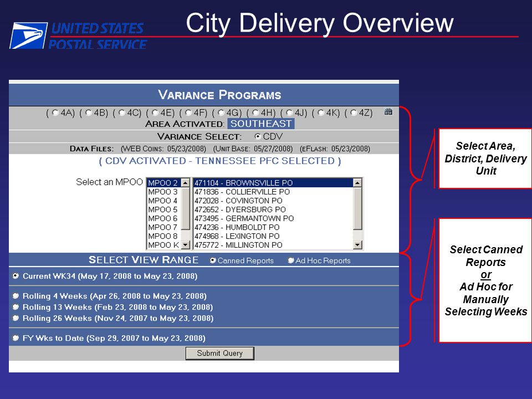Image resolution: width=532 pixels, height=399 pixels.
Task: Click the United States Postal Service logo
Action: pos(78,35)
